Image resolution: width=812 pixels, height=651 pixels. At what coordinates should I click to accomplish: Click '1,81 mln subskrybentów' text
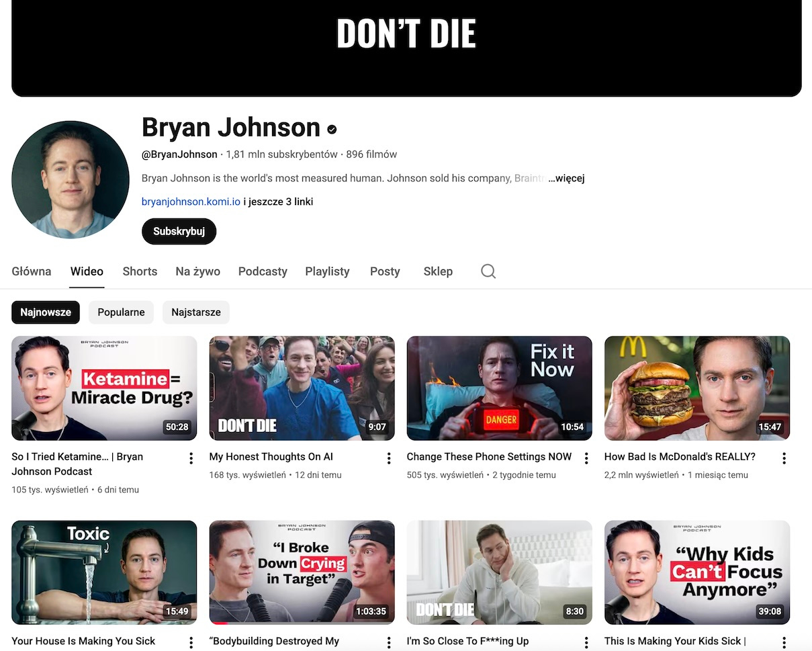[x=282, y=155]
